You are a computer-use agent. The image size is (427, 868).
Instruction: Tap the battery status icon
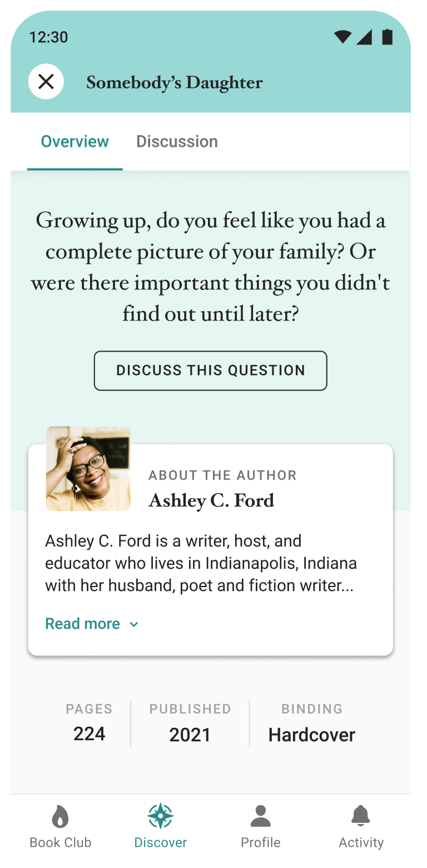click(x=388, y=37)
